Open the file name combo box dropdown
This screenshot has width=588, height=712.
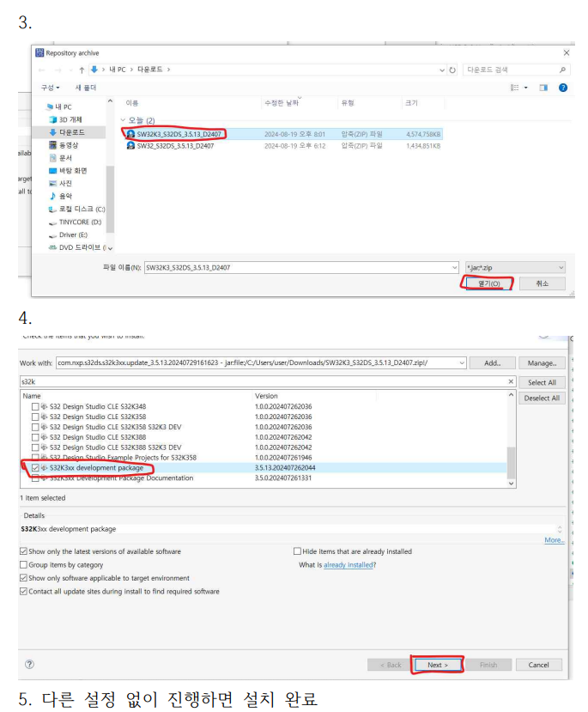coord(455,267)
